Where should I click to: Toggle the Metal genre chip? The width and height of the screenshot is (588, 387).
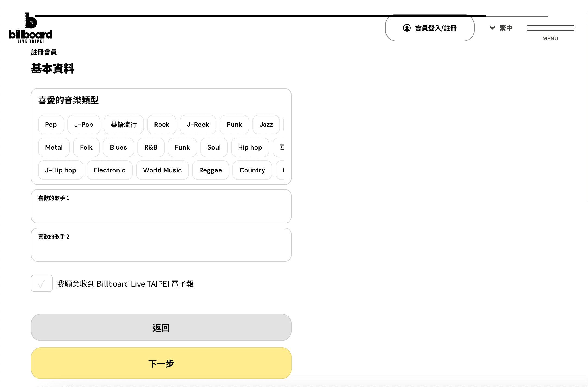tap(54, 147)
